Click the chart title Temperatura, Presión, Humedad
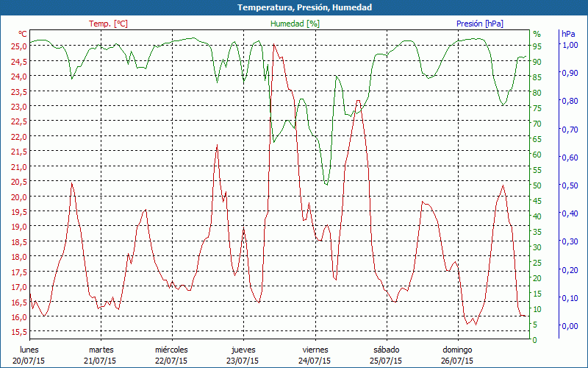Screen dimensions: 588x368 point(294,7)
